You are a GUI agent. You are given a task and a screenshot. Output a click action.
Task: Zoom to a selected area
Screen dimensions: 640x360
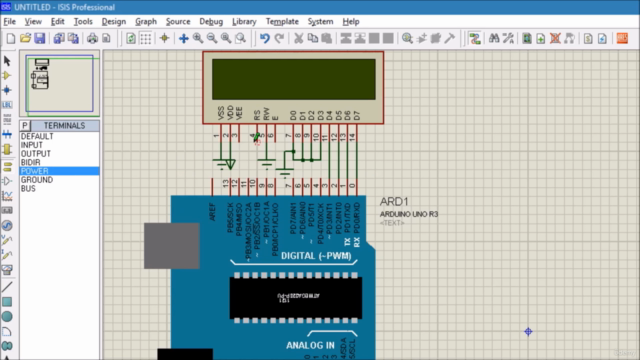(x=241, y=38)
